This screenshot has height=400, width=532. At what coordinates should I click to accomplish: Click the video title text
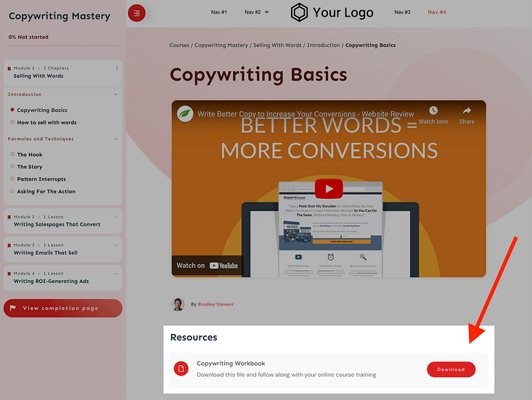click(306, 114)
